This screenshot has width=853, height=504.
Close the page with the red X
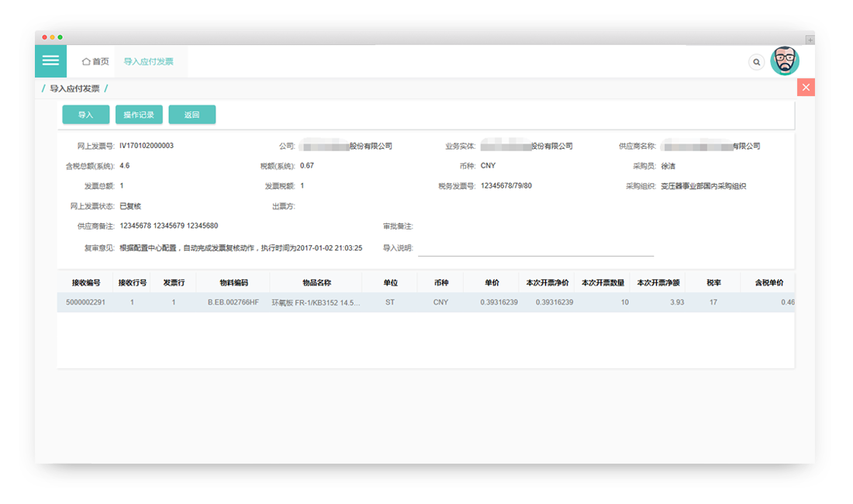(x=806, y=88)
